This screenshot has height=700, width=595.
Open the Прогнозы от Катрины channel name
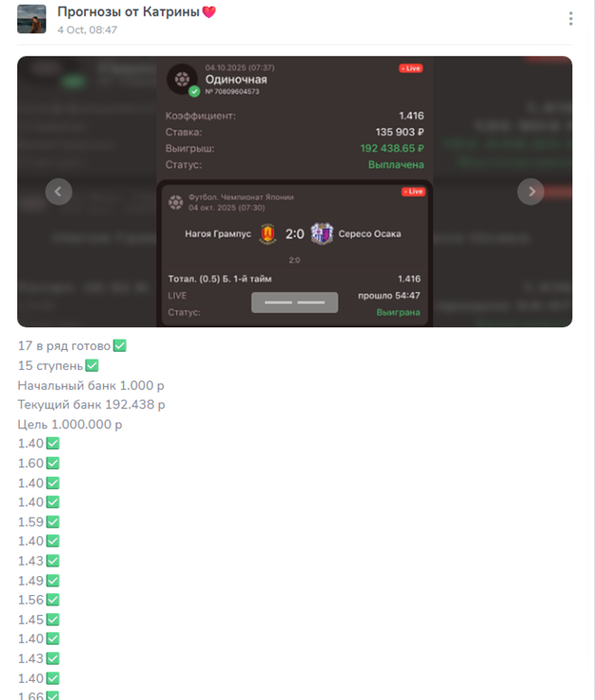(x=128, y=12)
